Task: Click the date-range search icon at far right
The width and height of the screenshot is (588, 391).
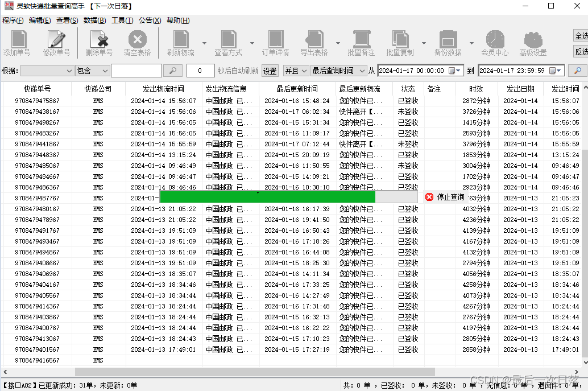Action: [x=578, y=71]
